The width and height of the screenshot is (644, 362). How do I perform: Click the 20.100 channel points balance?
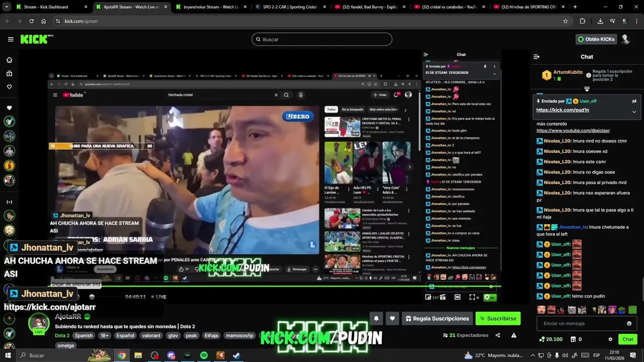pyautogui.click(x=550, y=339)
